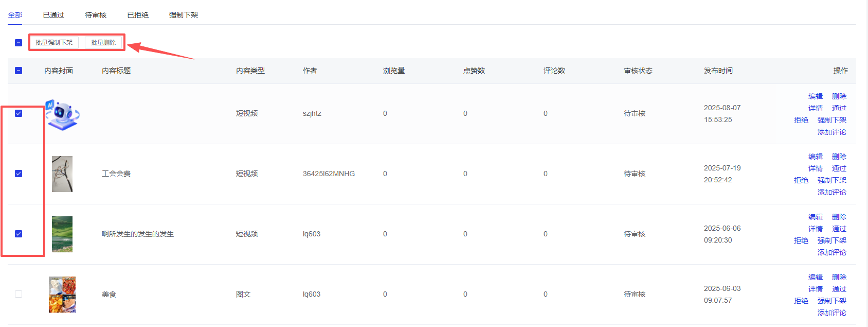
Task: Click 编辑 for the 工会会费 row
Action: 816,157
